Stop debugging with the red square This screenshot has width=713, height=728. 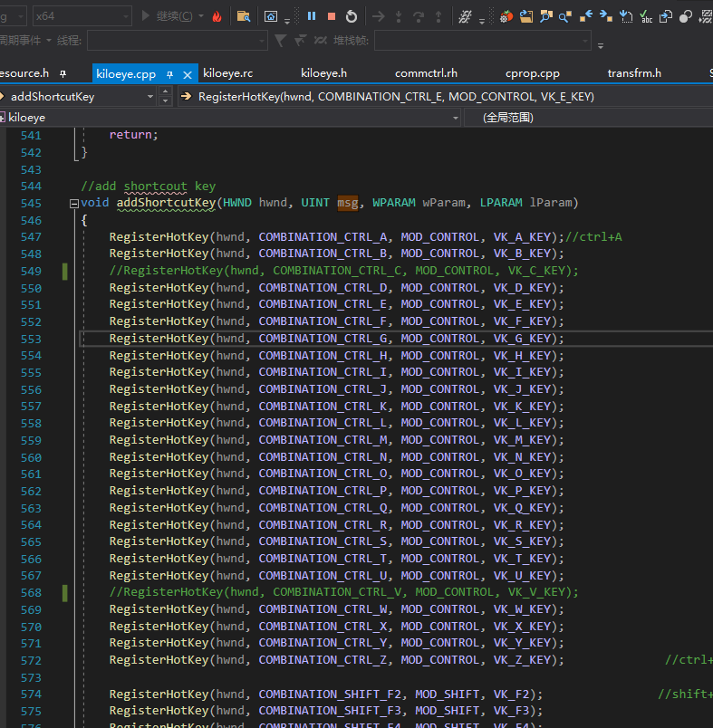[x=332, y=16]
